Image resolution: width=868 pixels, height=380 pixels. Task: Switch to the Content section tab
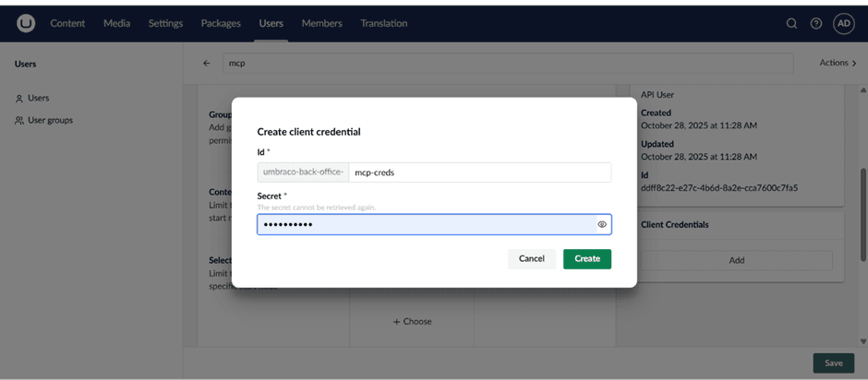(x=67, y=23)
